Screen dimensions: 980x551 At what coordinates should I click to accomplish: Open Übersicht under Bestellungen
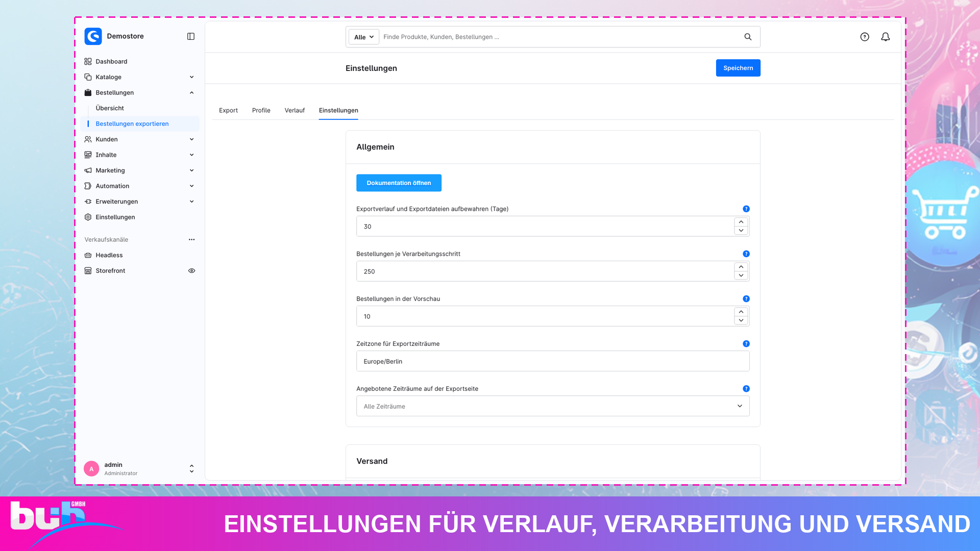click(110, 108)
